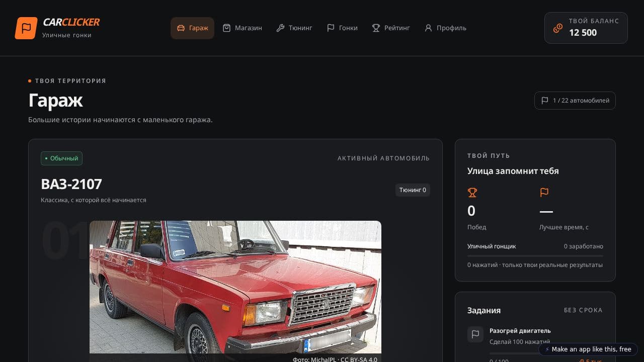
Task: Click the Уличный гонщик progress bar
Action: 535,256
